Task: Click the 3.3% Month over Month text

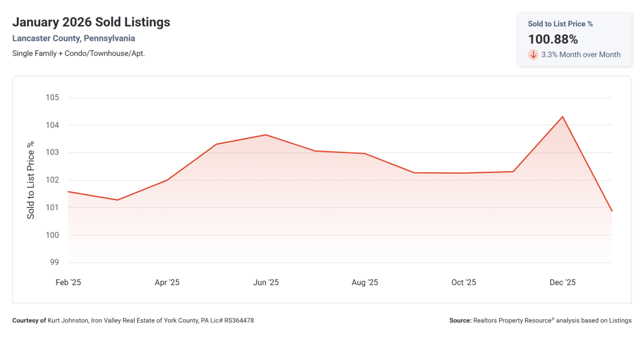Action: point(580,55)
